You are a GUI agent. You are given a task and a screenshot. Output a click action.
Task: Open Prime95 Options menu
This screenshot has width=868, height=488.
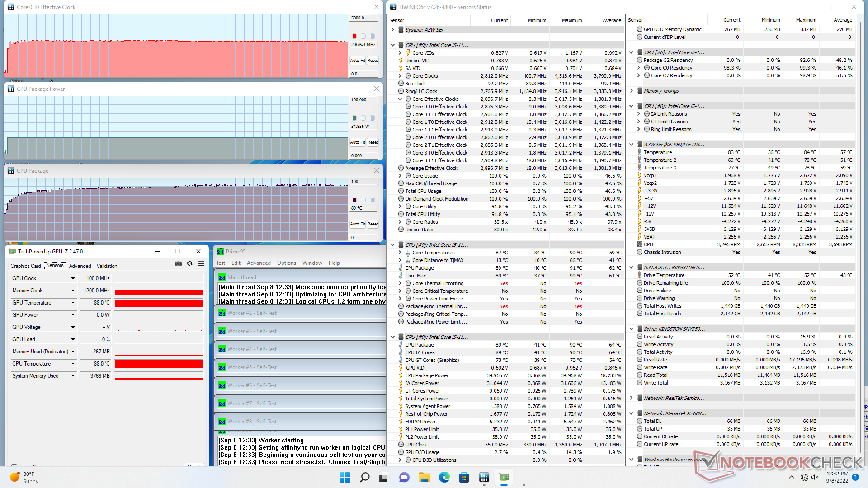pyautogui.click(x=287, y=263)
